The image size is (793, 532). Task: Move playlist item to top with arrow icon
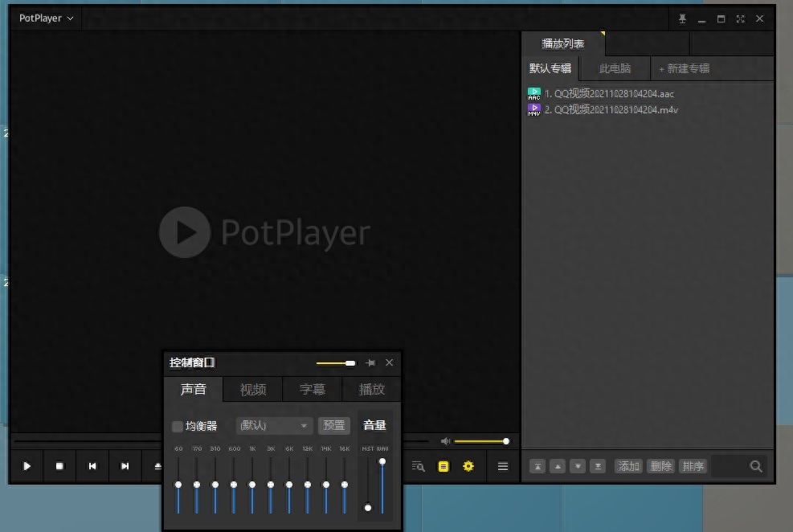538,466
